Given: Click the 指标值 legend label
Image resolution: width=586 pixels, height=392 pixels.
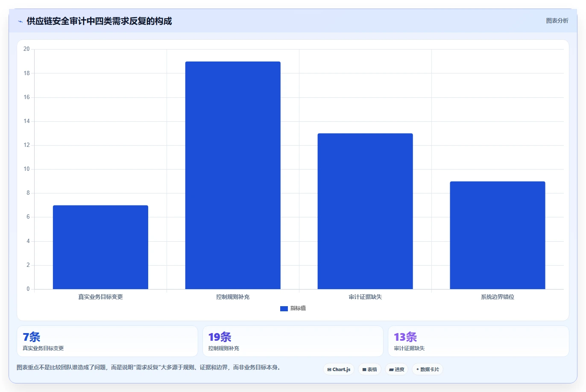Looking at the screenshot, I should 298,308.
